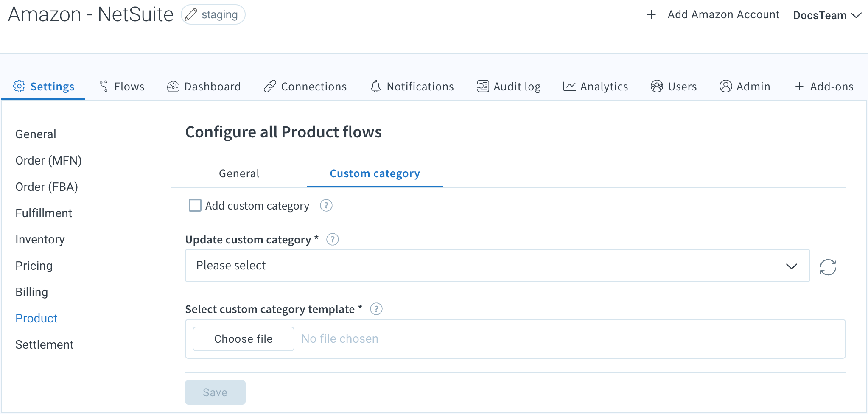Click help icon next to Add custom category
Image resolution: width=868 pixels, height=414 pixels.
326,206
